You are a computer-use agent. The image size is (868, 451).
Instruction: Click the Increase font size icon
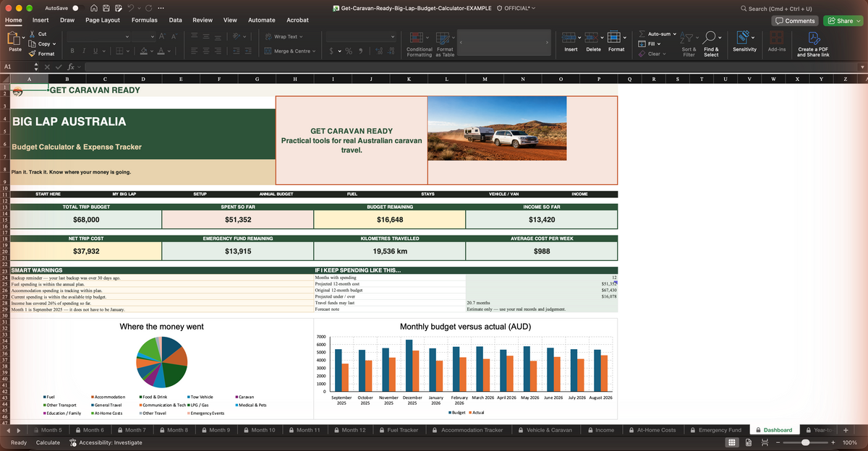(163, 36)
